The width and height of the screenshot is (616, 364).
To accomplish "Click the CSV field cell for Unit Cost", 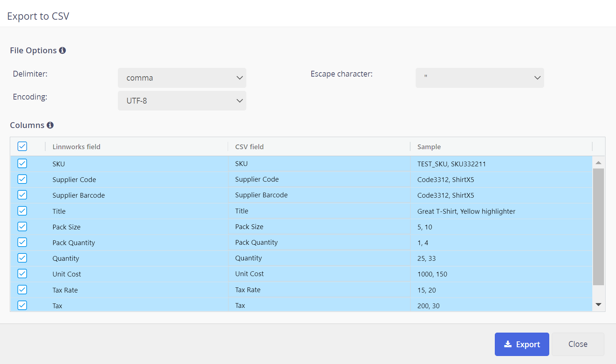I will (x=319, y=274).
